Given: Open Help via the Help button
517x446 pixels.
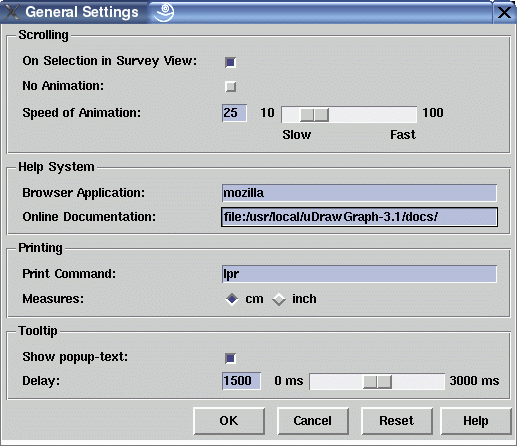Looking at the screenshot, I should click(x=476, y=421).
